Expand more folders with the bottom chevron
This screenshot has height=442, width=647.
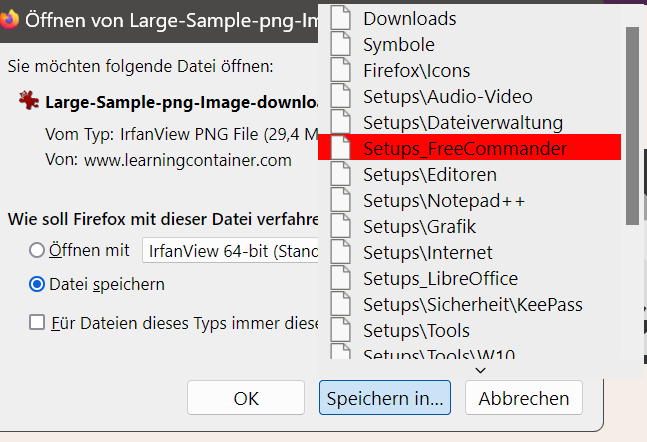point(481,370)
